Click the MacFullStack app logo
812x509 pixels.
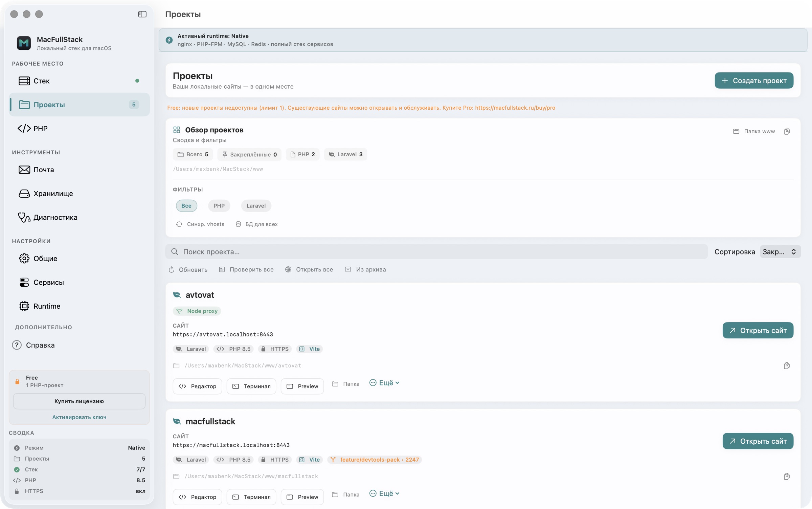(x=24, y=43)
